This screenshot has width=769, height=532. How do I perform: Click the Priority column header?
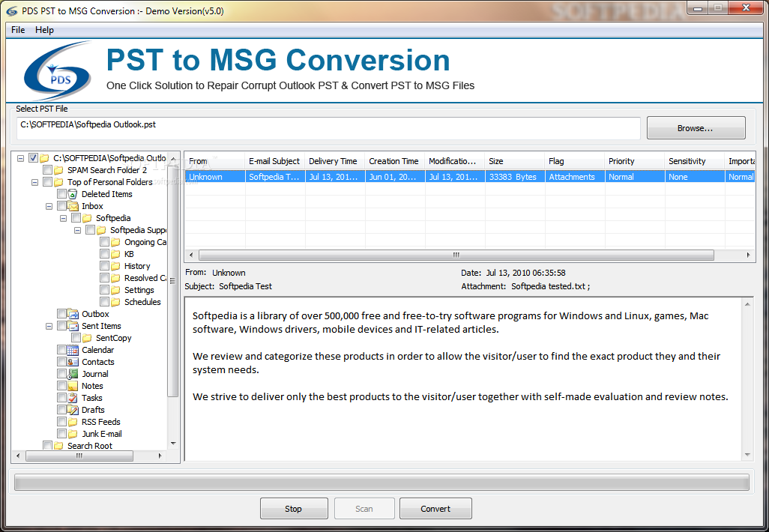click(x=635, y=161)
